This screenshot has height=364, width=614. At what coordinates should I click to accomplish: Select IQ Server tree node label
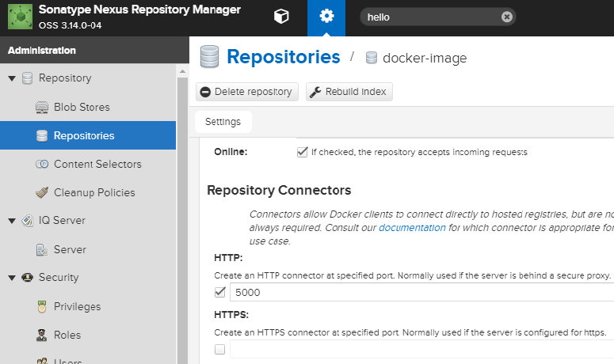point(62,221)
